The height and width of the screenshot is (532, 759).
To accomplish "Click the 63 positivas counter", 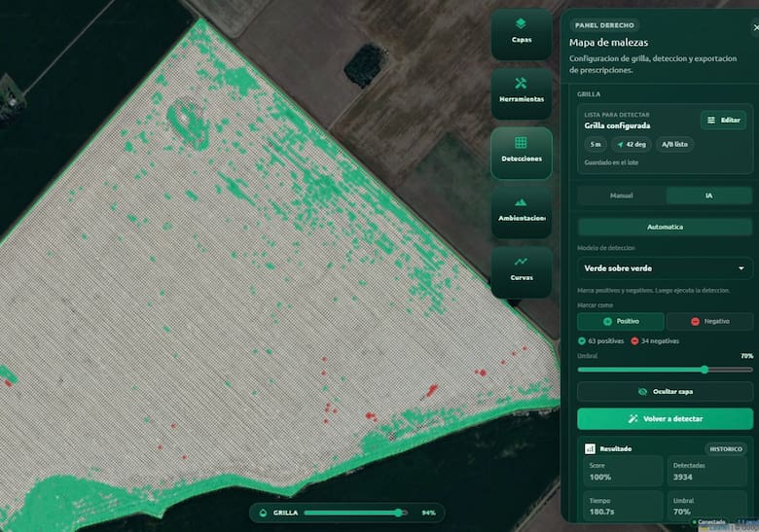I will point(601,341).
